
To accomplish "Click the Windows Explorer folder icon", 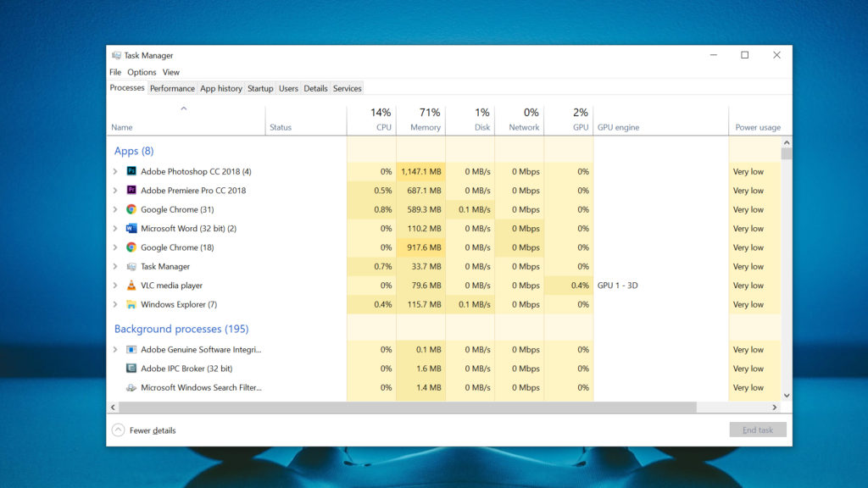I will tap(131, 304).
